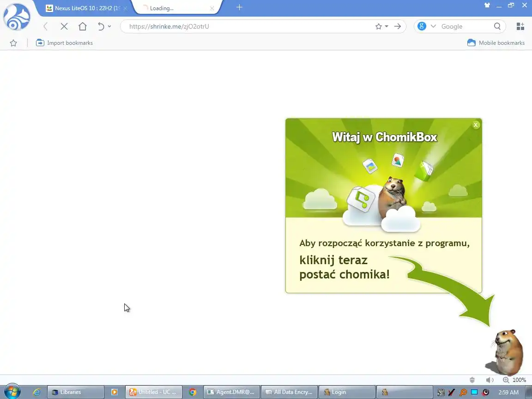Launch Internet Explorer from the taskbar
The width and height of the screenshot is (532, 399).
click(x=36, y=392)
